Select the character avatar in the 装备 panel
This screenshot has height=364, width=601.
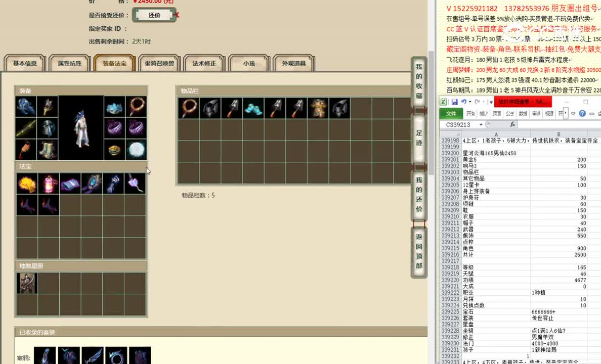81,129
